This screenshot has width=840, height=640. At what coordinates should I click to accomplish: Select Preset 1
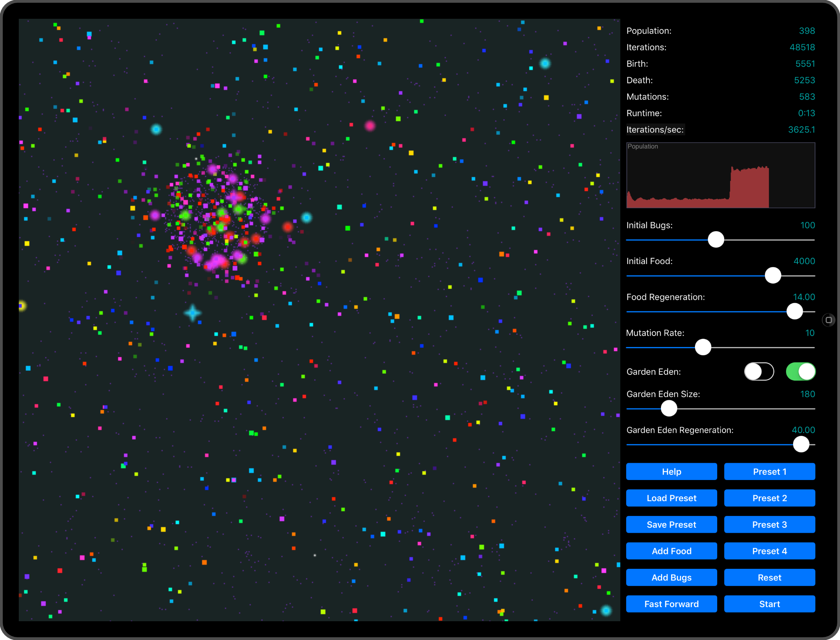tap(769, 472)
